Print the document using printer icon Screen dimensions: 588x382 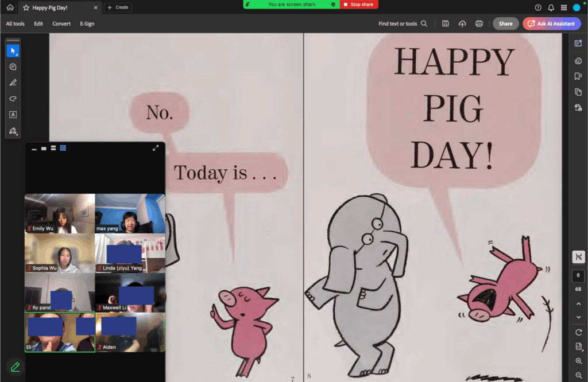tap(479, 24)
